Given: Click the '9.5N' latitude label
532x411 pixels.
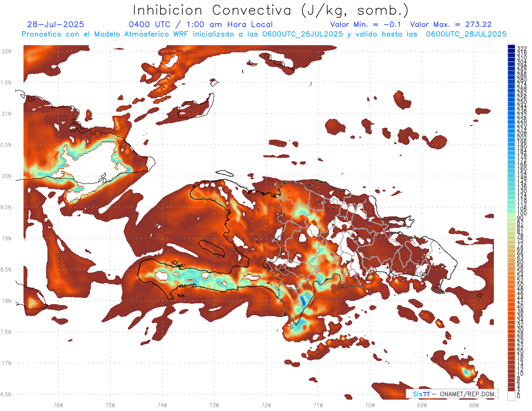Looking at the screenshot, I should [x=7, y=207].
